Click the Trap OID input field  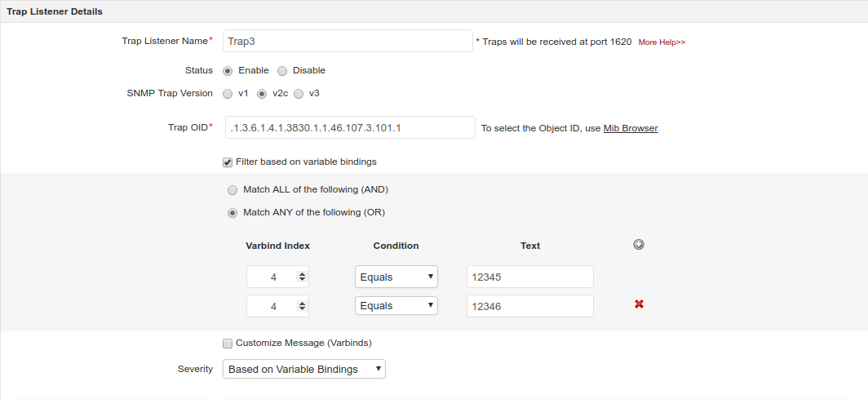tap(349, 127)
